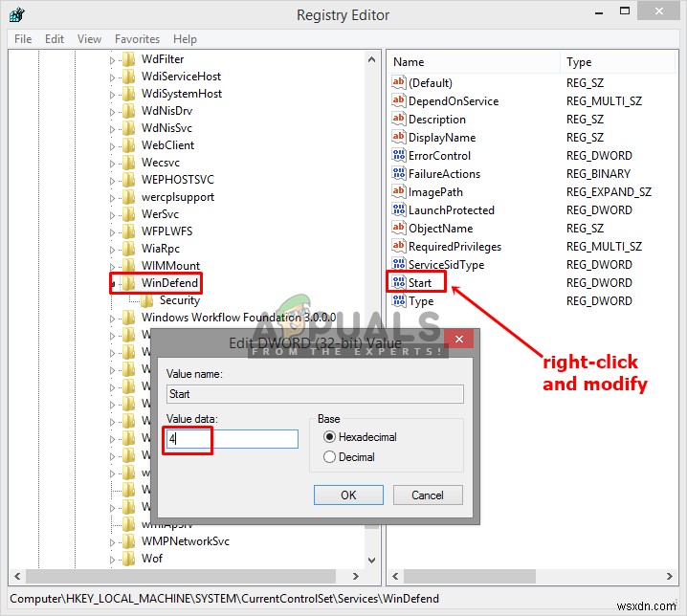This screenshot has width=687, height=616.
Task: Open the View menu
Action: [x=89, y=39]
